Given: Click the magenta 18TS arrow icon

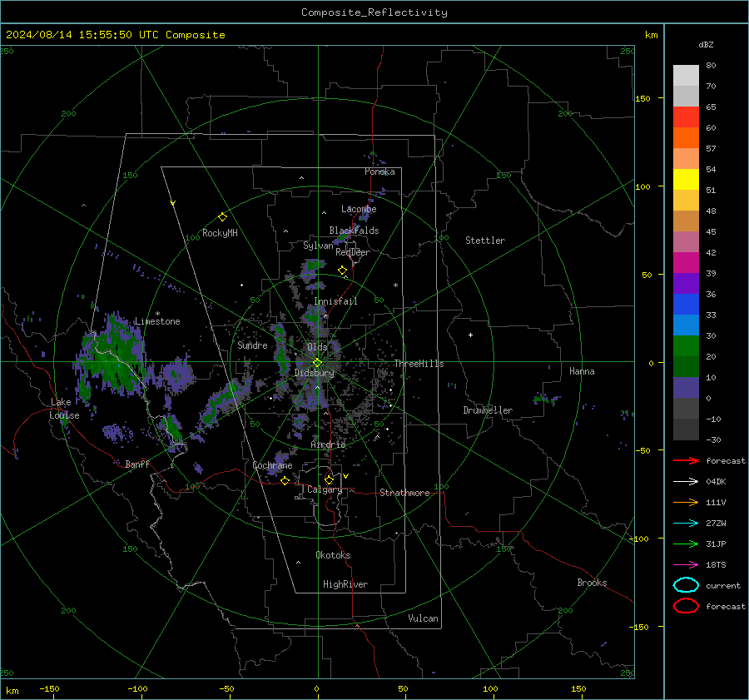Looking at the screenshot, I should (x=686, y=565).
